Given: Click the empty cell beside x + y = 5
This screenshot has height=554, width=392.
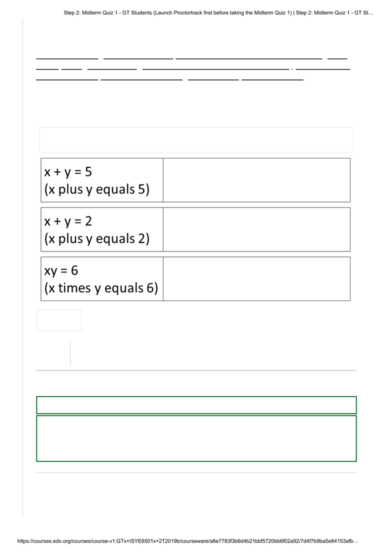Looking at the screenshot, I should tap(256, 180).
